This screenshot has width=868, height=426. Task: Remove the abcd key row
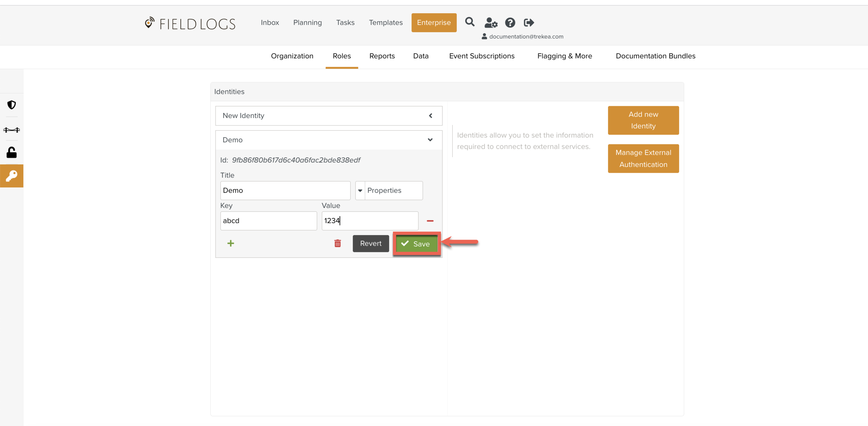click(430, 221)
